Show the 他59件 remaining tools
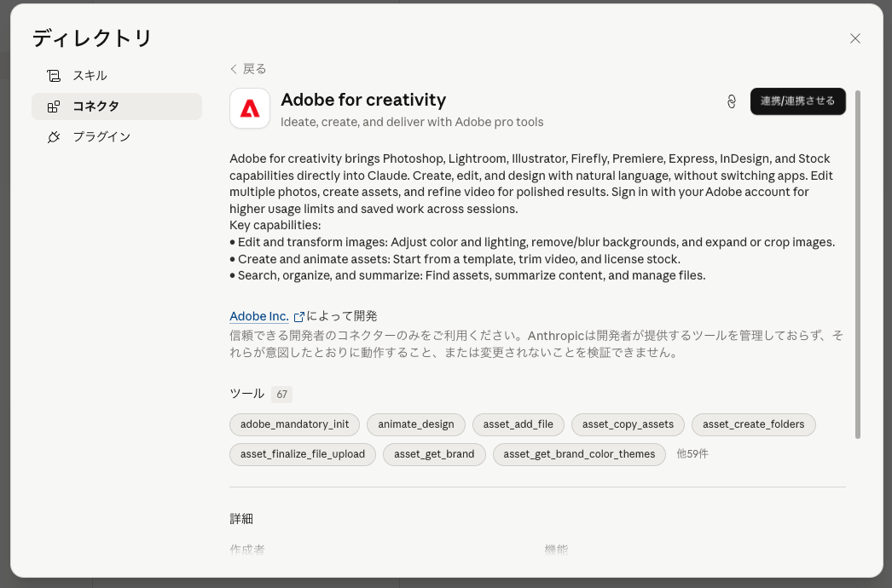The height and width of the screenshot is (588, 892). point(692,454)
